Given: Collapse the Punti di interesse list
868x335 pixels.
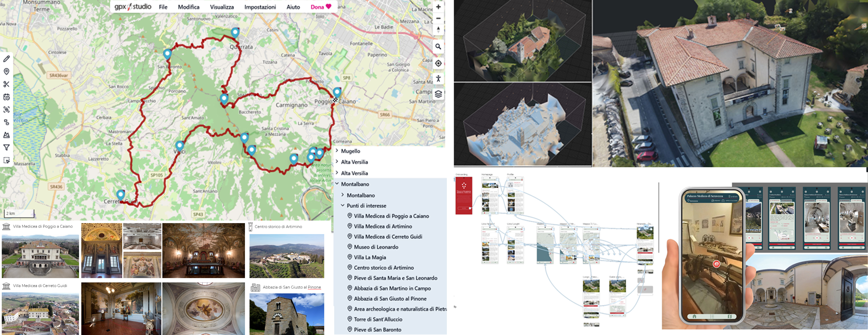Looking at the screenshot, I should click(343, 205).
